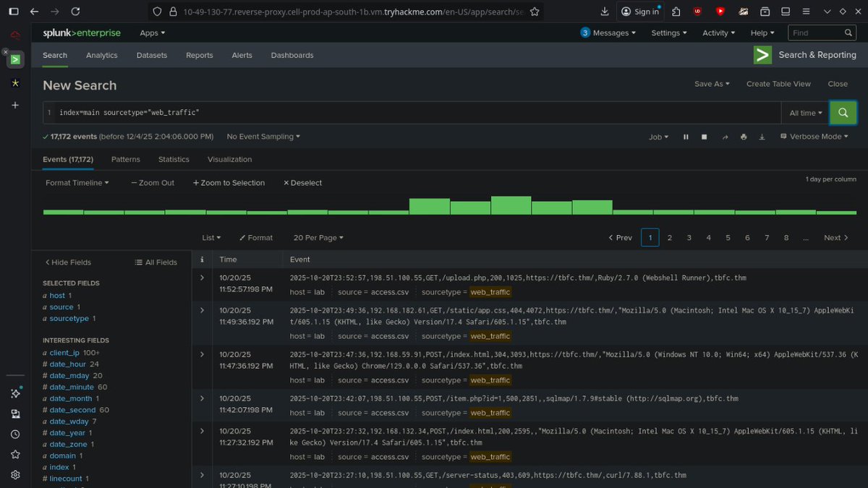This screenshot has height=488, width=868.
Task: Click Next page link
Action: coord(835,238)
